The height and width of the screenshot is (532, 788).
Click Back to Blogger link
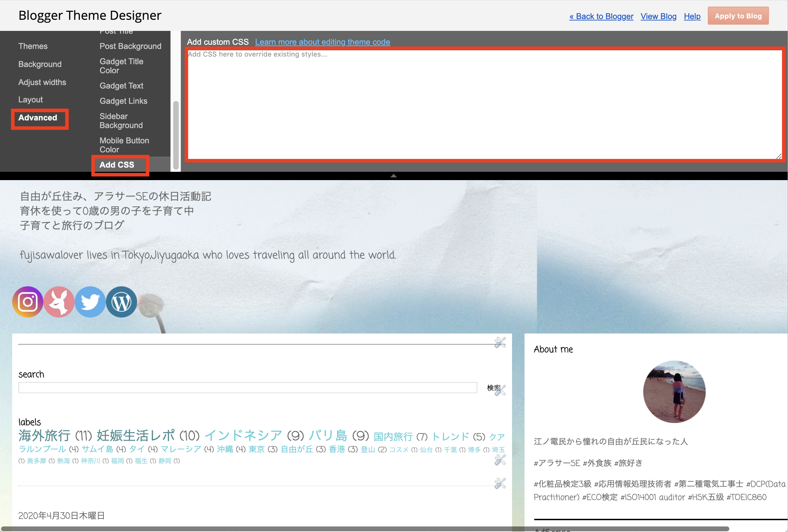click(x=601, y=16)
